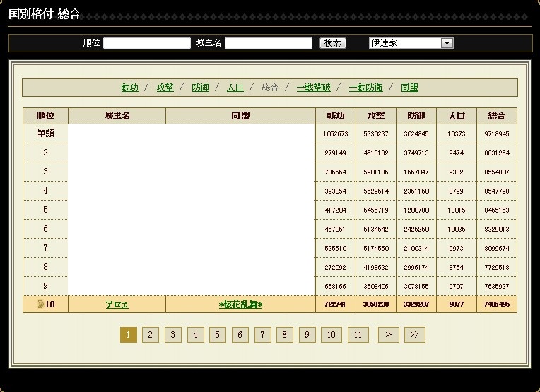Switch to the 戦功 ranking tab
Screen dimensions: 540x392
click(130, 88)
